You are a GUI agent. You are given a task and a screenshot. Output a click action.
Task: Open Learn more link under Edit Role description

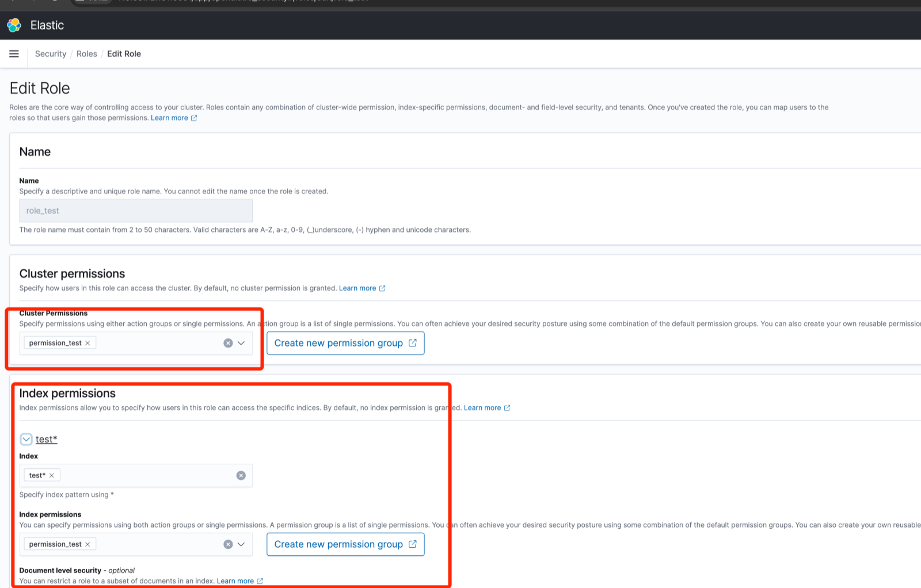(170, 118)
